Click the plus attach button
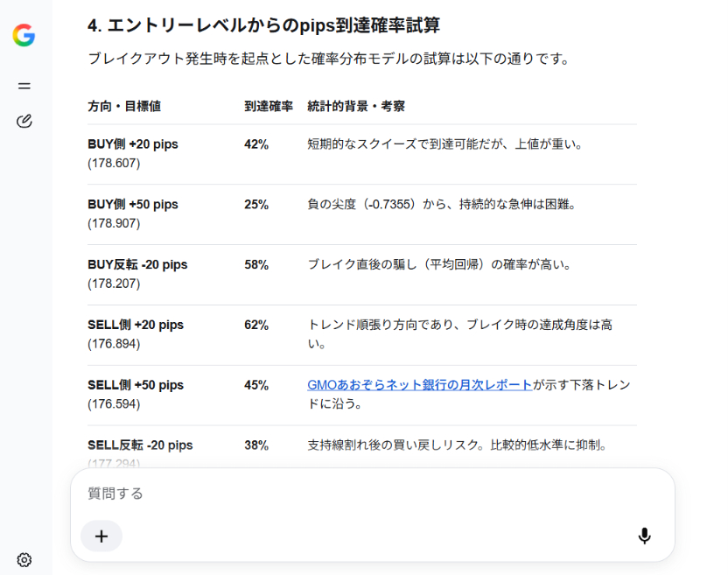The height and width of the screenshot is (575, 728). coord(101,536)
